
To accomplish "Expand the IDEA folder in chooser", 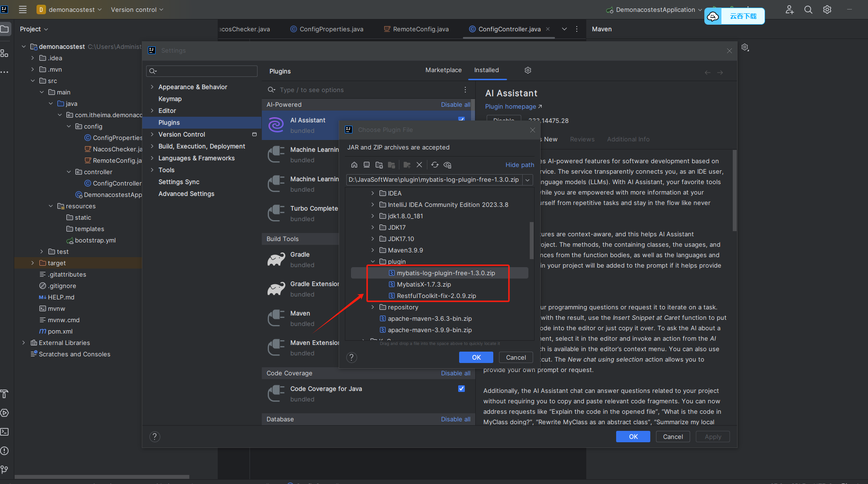I will tap(373, 193).
